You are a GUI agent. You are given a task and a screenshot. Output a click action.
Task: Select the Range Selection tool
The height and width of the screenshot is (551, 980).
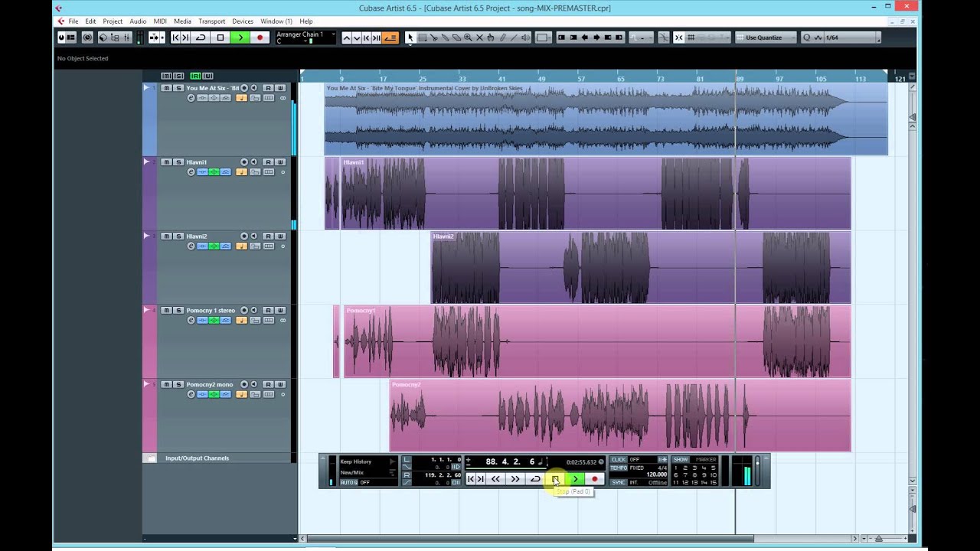click(422, 37)
